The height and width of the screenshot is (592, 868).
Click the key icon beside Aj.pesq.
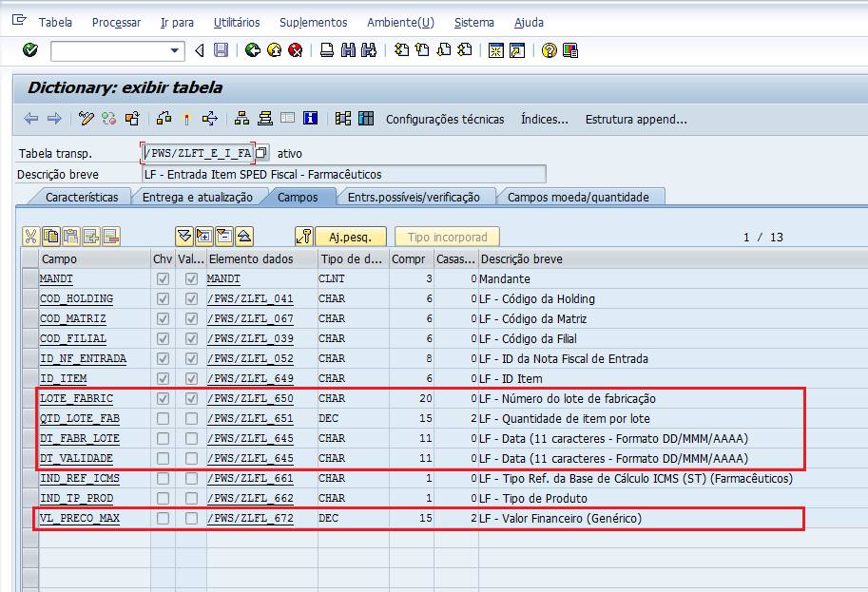tap(303, 237)
